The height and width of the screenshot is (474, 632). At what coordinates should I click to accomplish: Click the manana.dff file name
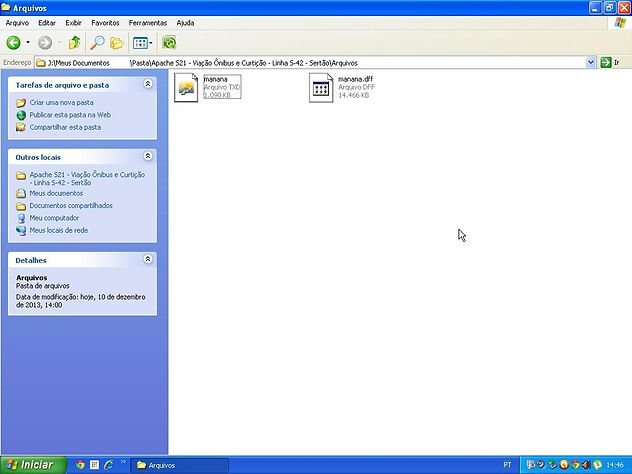(x=356, y=79)
